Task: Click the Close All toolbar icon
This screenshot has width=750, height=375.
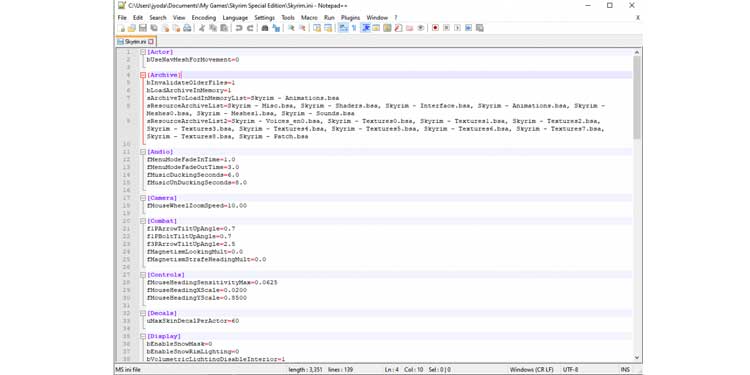Action: click(177, 28)
